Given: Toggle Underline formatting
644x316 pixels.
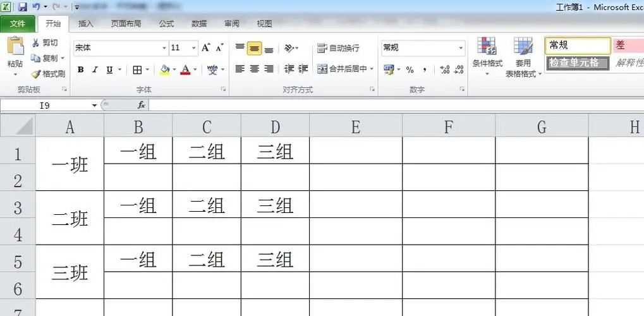Looking at the screenshot, I should 109,70.
